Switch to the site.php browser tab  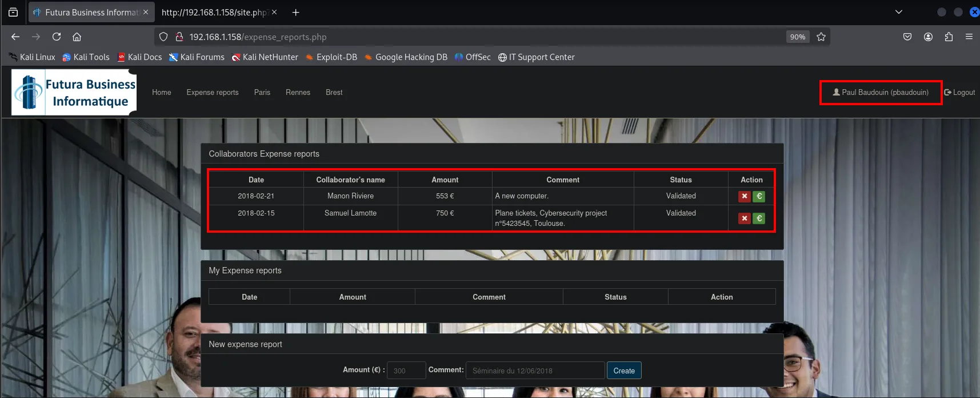(x=214, y=12)
